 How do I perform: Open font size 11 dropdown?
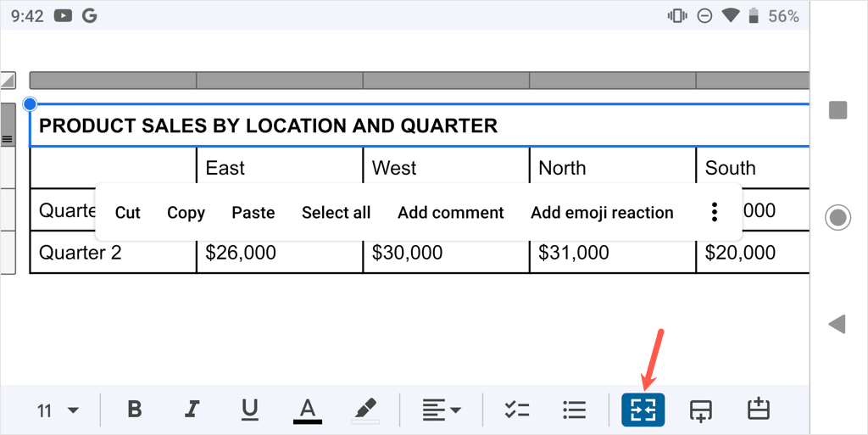pyautogui.click(x=58, y=410)
